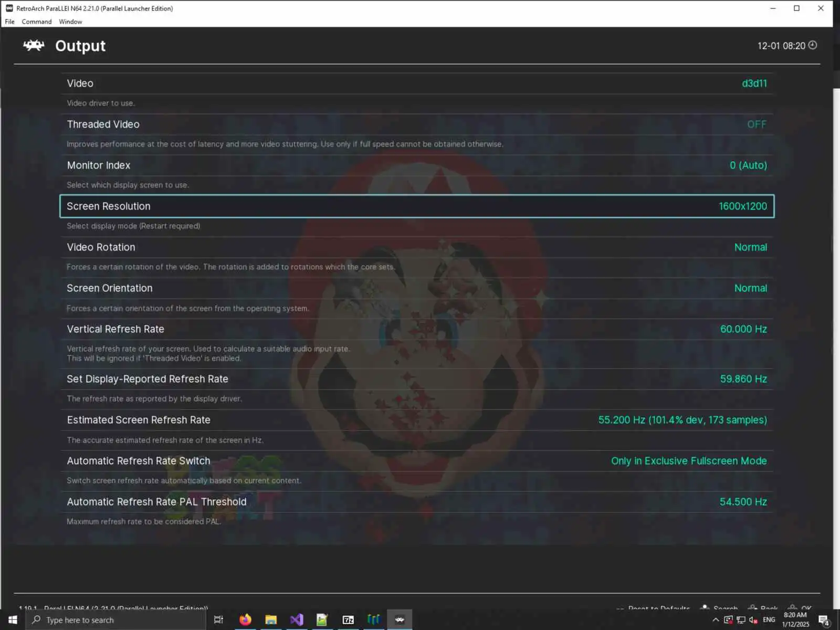Screen dimensions: 840x630
Task: Apply Set Display-Reported Refresh Rate
Action: click(x=417, y=379)
